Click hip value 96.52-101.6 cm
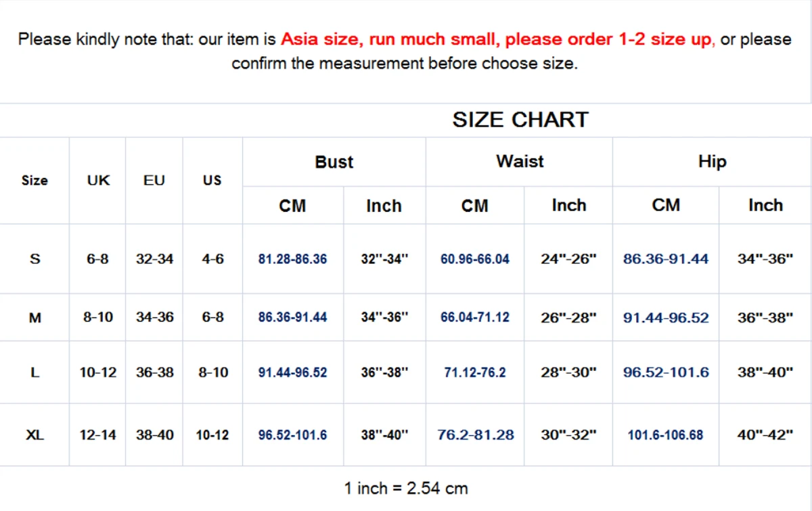The height and width of the screenshot is (511, 812). pos(666,372)
